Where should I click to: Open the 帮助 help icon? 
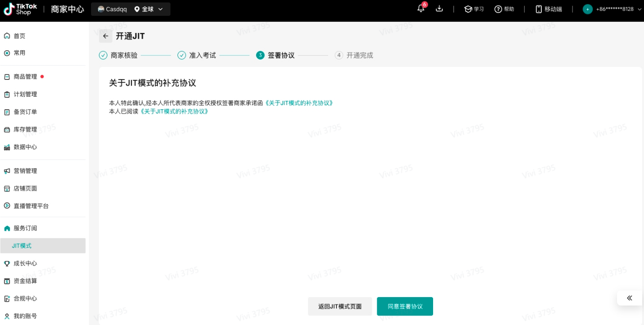coord(504,9)
